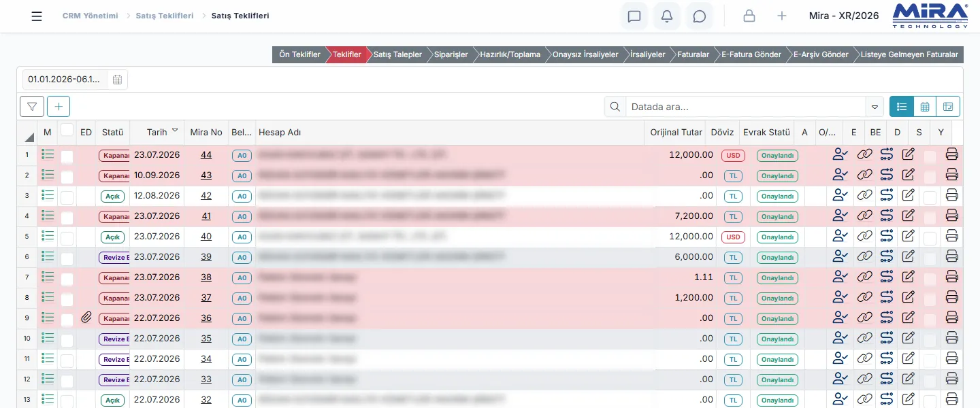Viewport: 980px width, 408px height.
Task: Click the plus icon beside the lock
Action: coord(782,16)
